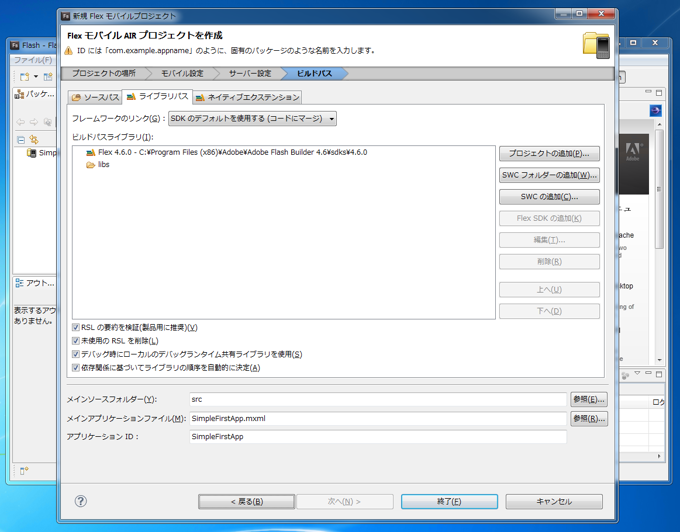Click the forward arrow icon in Package Explorer
The width and height of the screenshot is (680, 532).
[34, 122]
